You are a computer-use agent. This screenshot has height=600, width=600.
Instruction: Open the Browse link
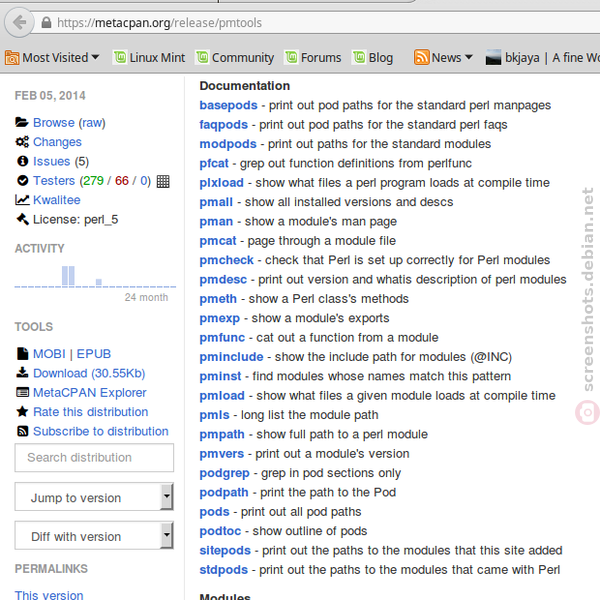click(54, 122)
